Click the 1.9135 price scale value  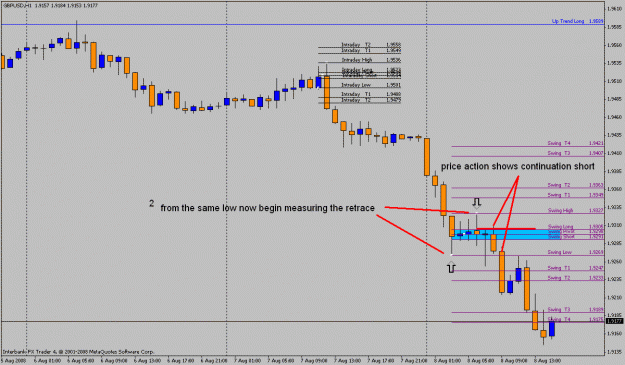[614, 352]
